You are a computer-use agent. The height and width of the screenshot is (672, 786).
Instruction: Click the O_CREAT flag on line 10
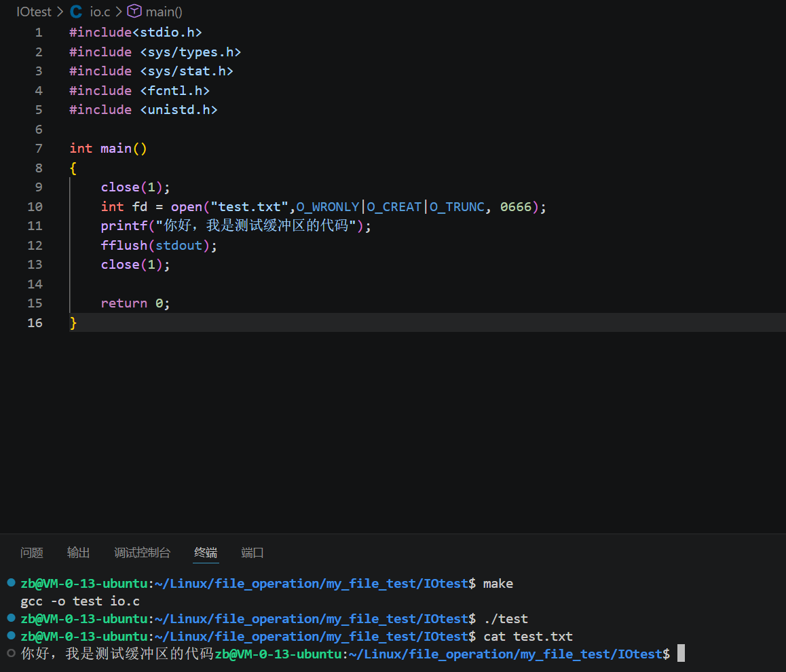(394, 207)
